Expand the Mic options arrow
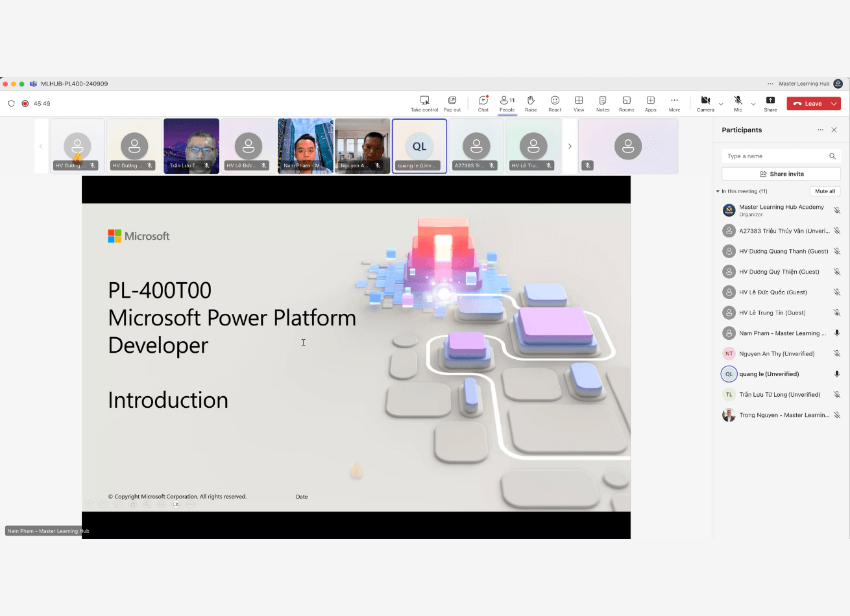850x616 pixels. coord(753,104)
